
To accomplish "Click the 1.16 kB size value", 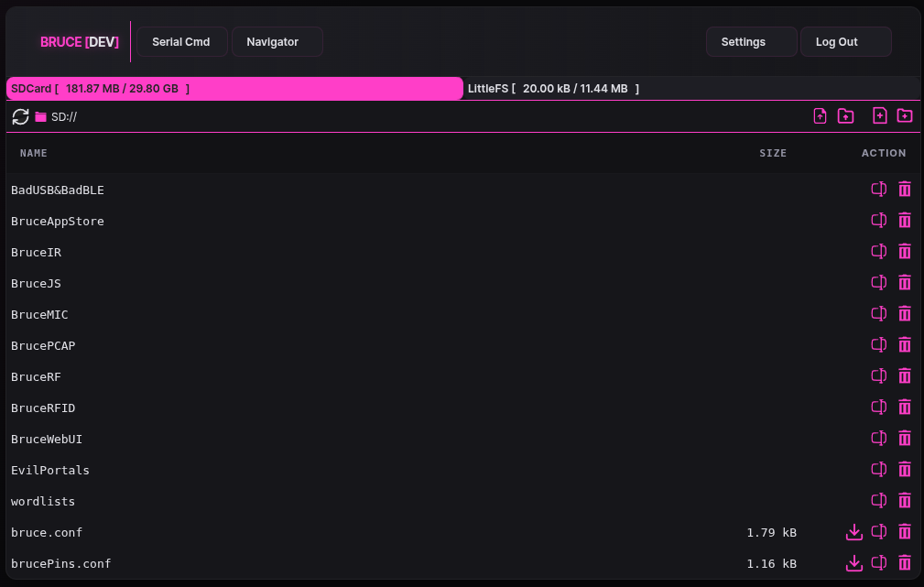I will pos(771,564).
